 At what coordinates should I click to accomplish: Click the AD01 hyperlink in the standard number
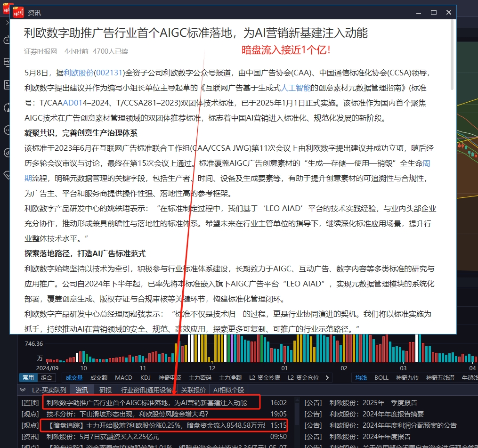pos(73,103)
